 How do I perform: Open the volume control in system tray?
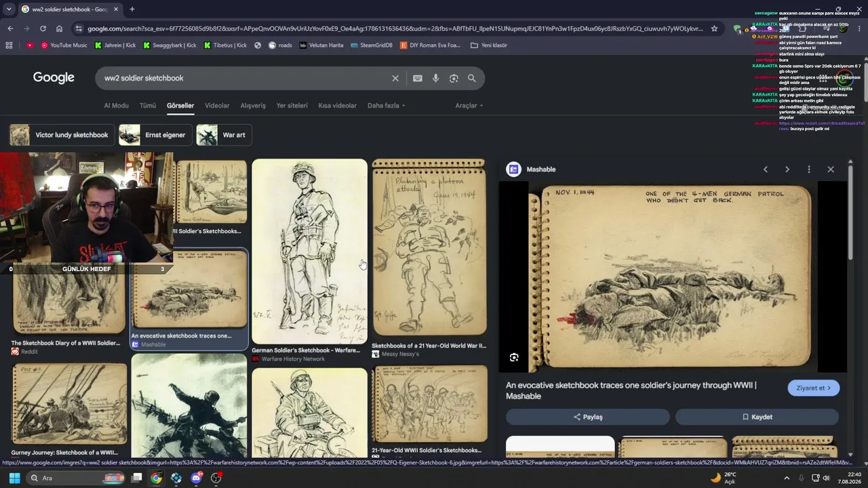(x=826, y=478)
